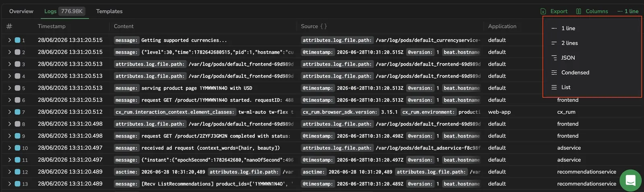Click 'serving product page 1YMWWN1N4O with USD'

pos(197,88)
